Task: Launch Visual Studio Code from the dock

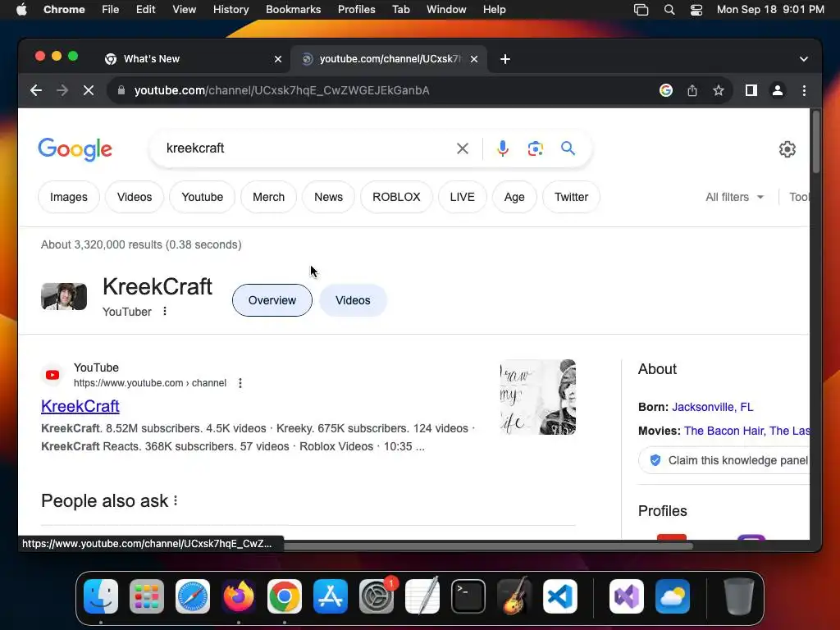Action: [560, 596]
